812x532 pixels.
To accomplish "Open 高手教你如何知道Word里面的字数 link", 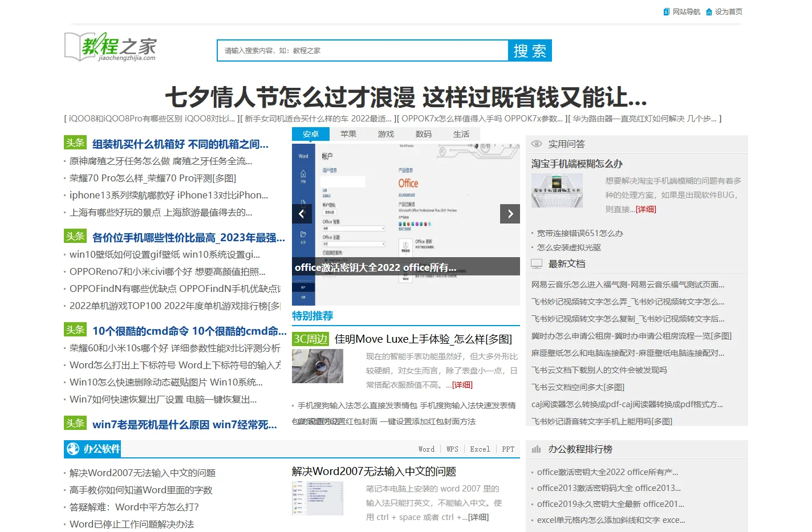I will pos(141,490).
